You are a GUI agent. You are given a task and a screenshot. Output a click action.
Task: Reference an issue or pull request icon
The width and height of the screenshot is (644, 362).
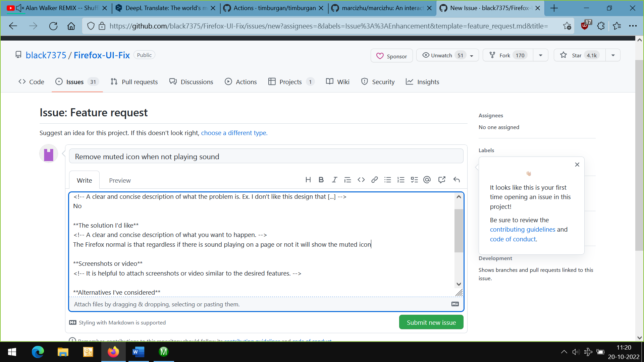click(x=442, y=180)
